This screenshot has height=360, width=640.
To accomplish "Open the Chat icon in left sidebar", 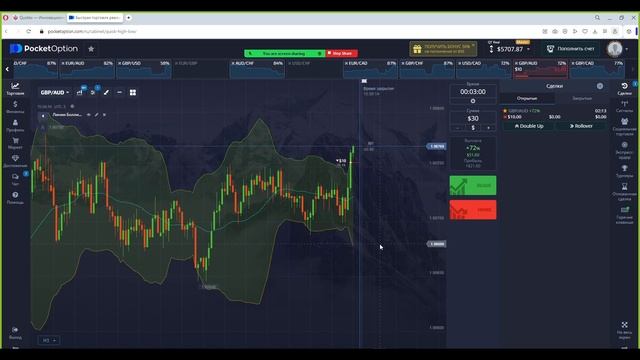I will [x=15, y=179].
